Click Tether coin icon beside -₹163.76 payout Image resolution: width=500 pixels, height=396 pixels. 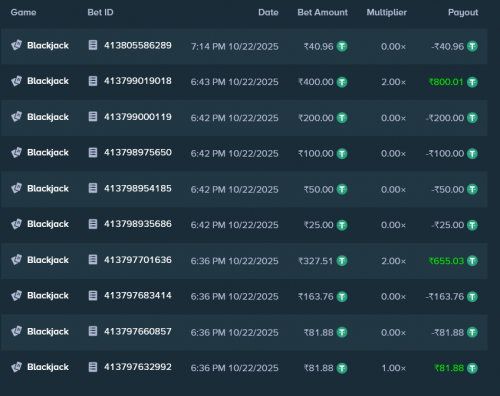pyautogui.click(x=472, y=296)
